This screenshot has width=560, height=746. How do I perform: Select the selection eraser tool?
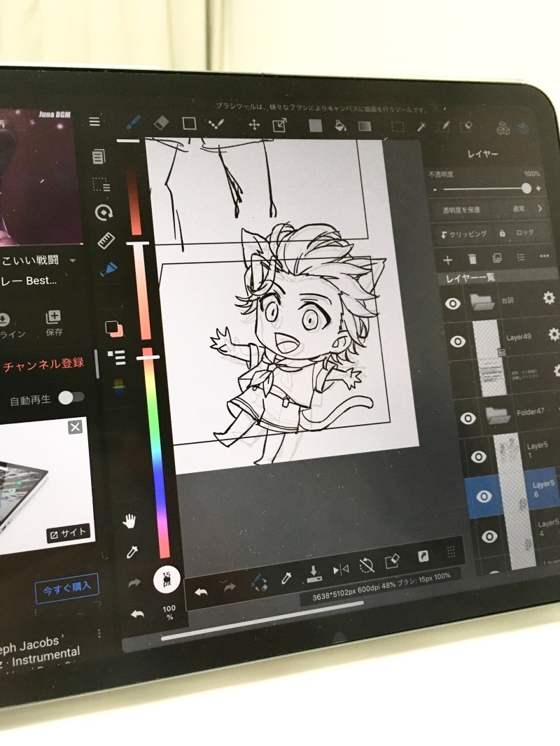(465, 127)
